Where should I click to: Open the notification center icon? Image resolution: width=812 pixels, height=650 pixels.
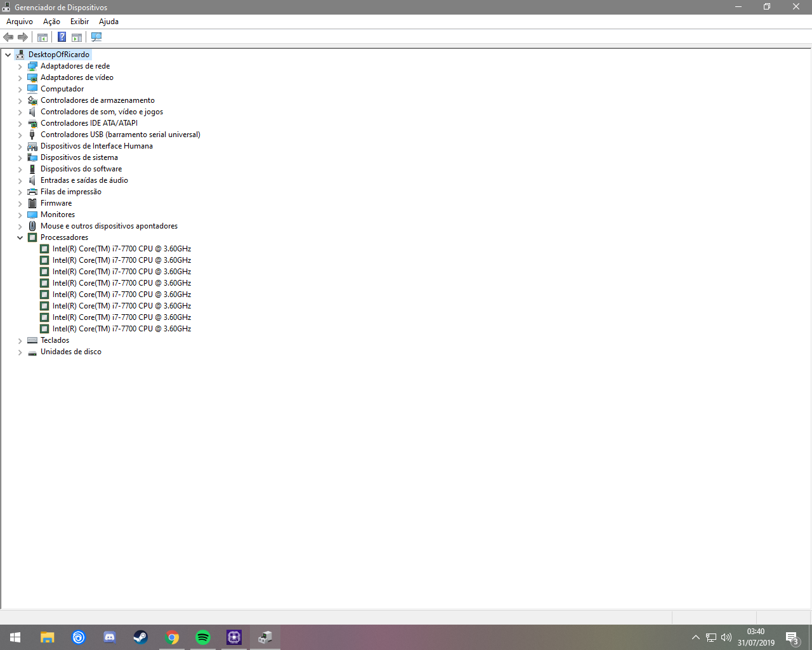coord(792,637)
